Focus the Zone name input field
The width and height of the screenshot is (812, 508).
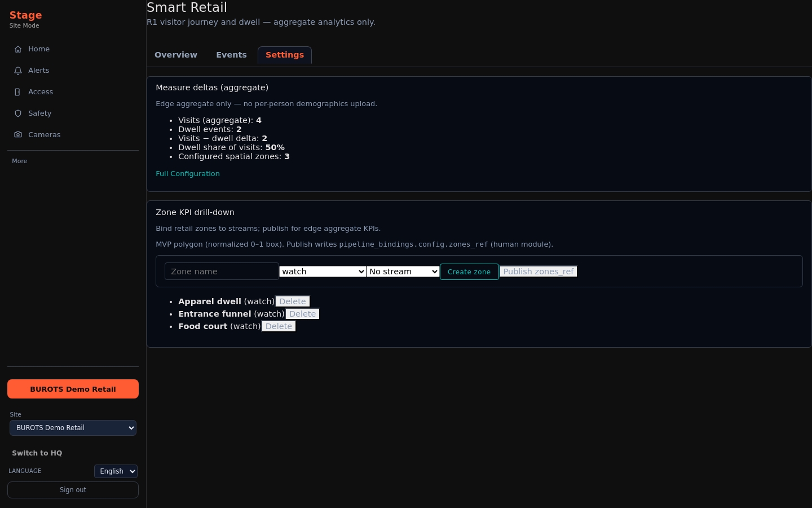pyautogui.click(x=222, y=271)
